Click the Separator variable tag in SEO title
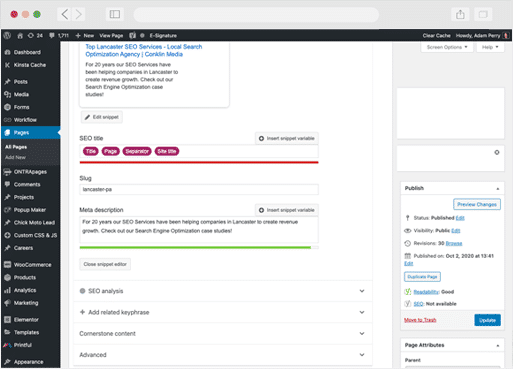 click(137, 151)
